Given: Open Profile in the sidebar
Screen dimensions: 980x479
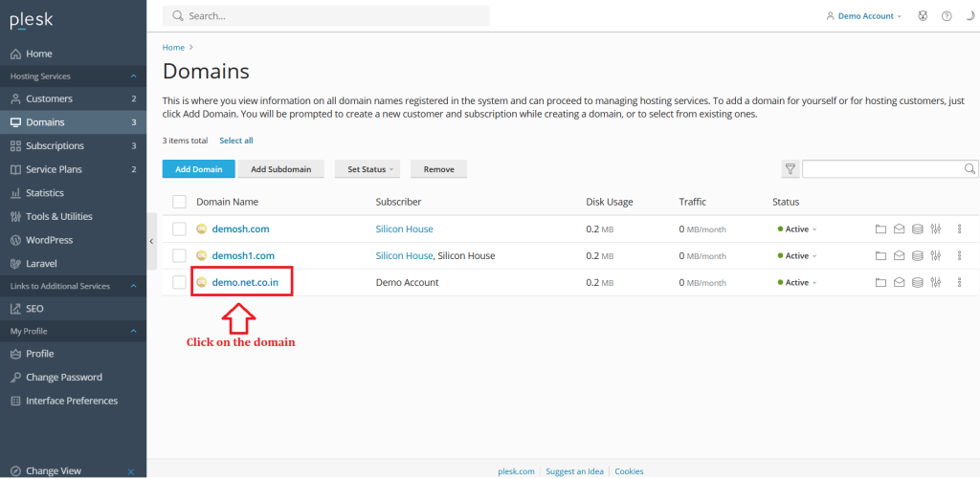Looking at the screenshot, I should (x=73, y=354).
